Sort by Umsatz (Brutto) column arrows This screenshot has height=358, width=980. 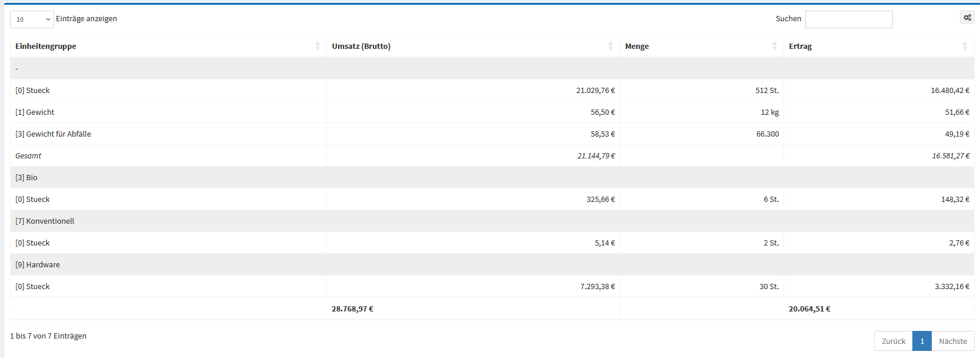coord(611,46)
